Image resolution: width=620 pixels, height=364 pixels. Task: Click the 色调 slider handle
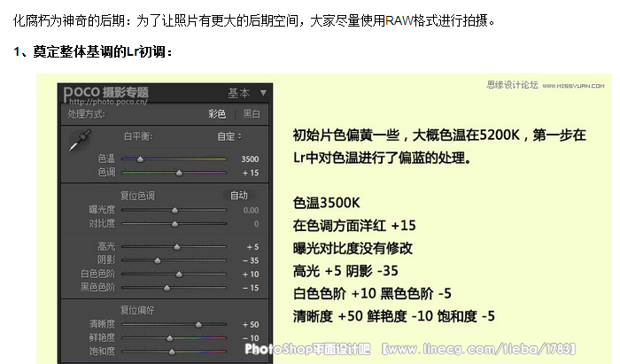[x=179, y=173]
